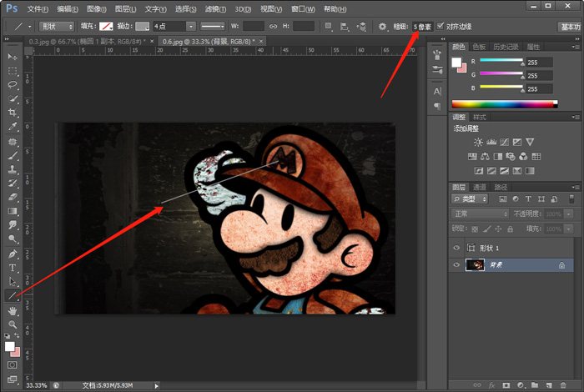Screen dimensions: 584x392
Task: Open the stroke line type dropdown
Action: (213, 27)
